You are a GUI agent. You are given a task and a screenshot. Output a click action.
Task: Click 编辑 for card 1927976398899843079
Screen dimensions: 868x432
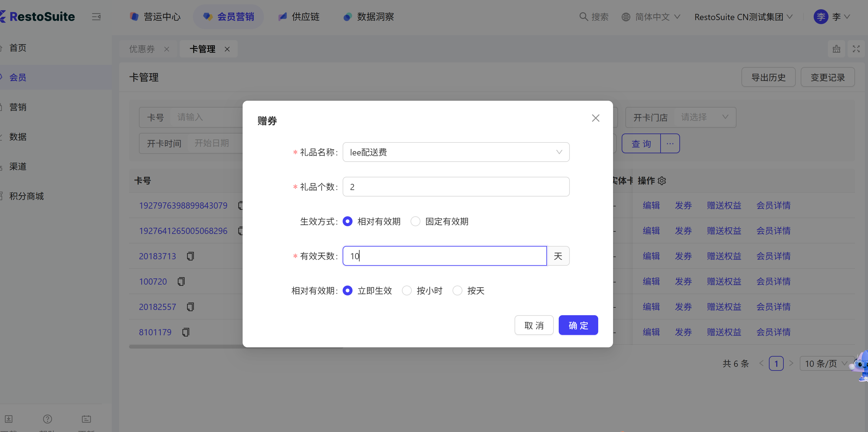[x=651, y=206]
